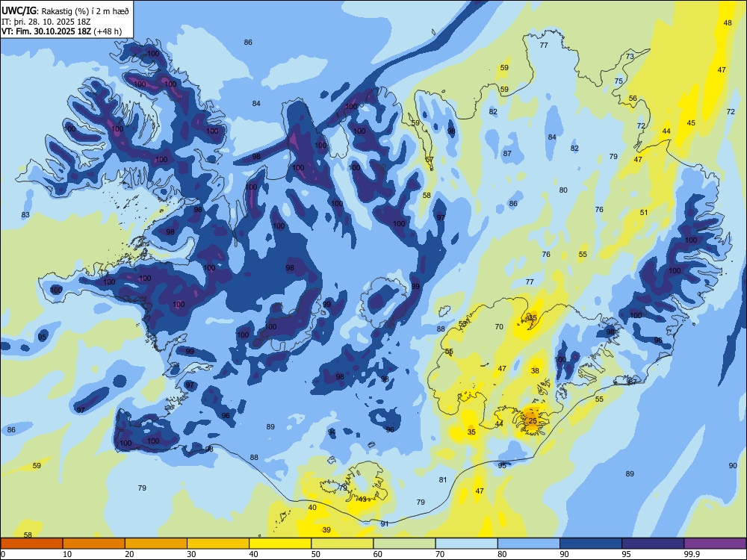Click the map value '70' in the southeast
Screen dimensions: 747x560
(499, 327)
